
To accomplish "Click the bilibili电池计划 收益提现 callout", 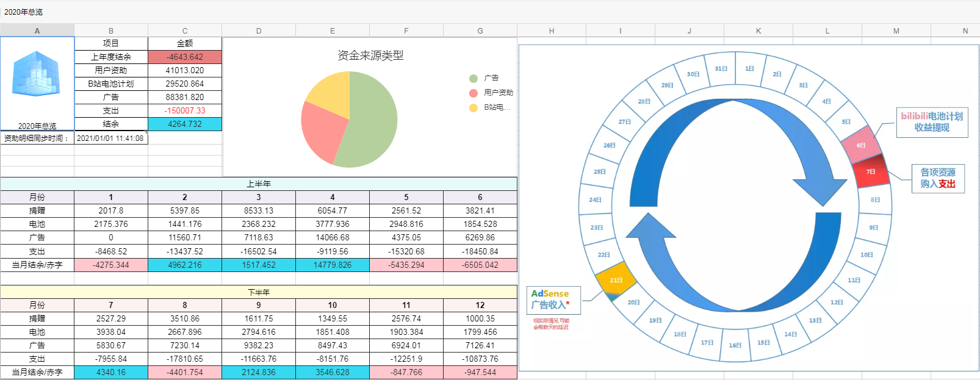I will click(932, 121).
